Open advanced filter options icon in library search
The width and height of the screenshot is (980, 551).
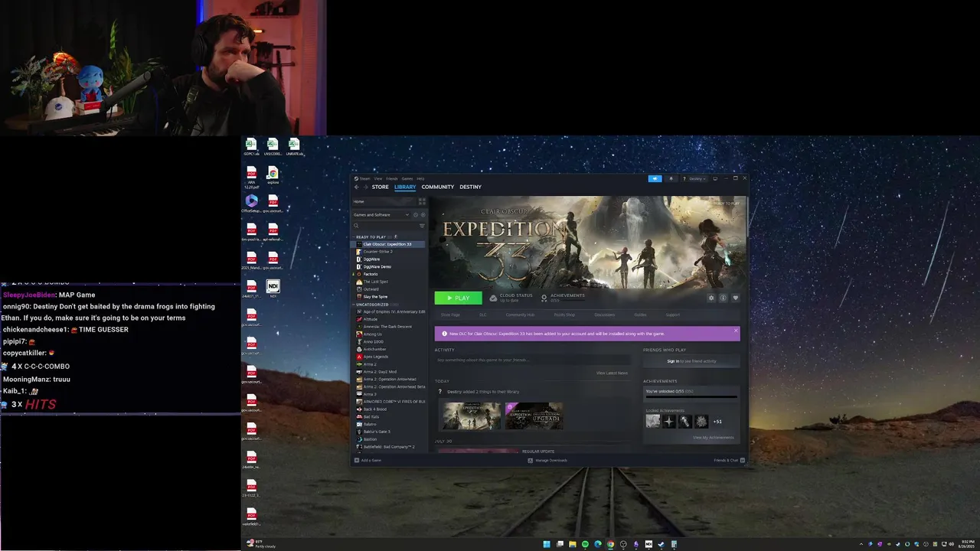pyautogui.click(x=422, y=226)
